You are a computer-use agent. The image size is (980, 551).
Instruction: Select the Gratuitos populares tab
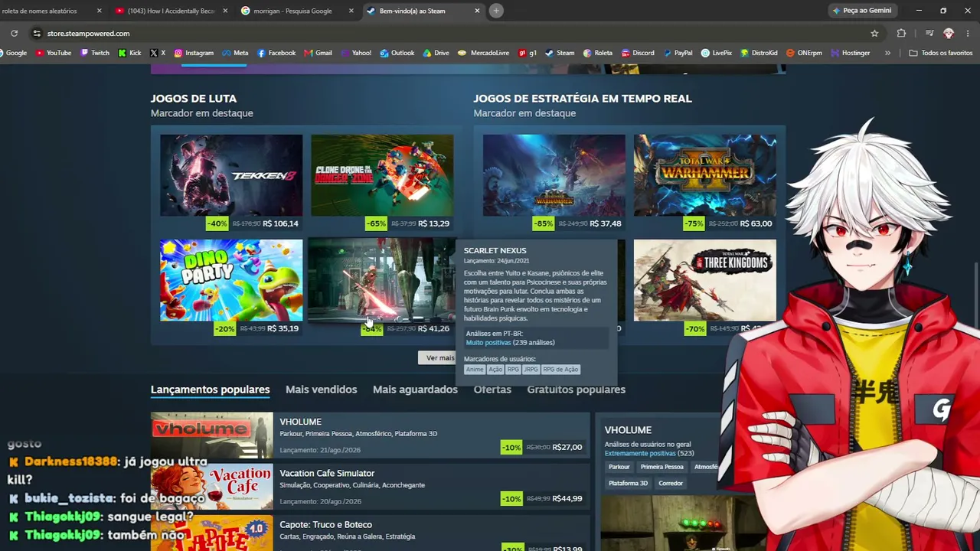[576, 390]
